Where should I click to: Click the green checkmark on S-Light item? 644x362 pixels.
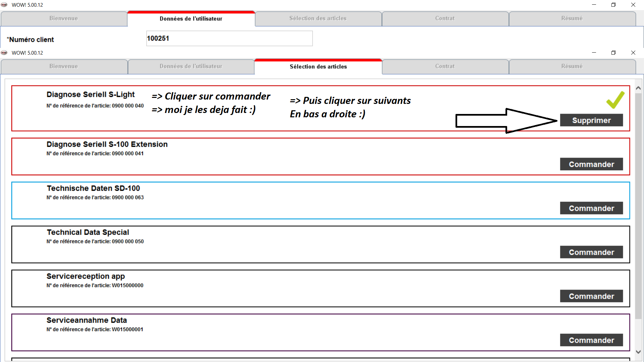tap(615, 100)
